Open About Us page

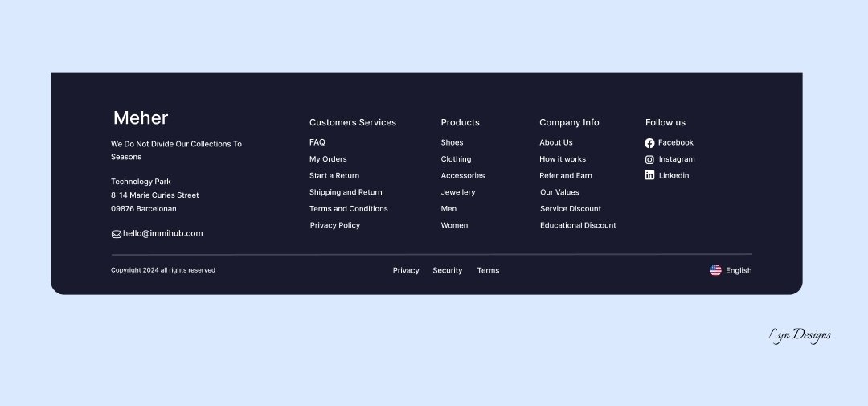tap(556, 142)
